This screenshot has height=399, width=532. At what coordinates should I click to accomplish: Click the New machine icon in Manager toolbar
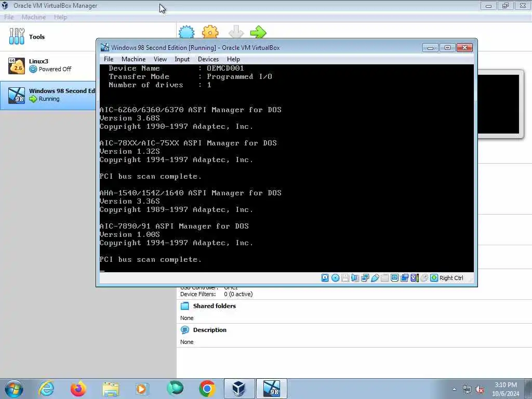tap(187, 32)
